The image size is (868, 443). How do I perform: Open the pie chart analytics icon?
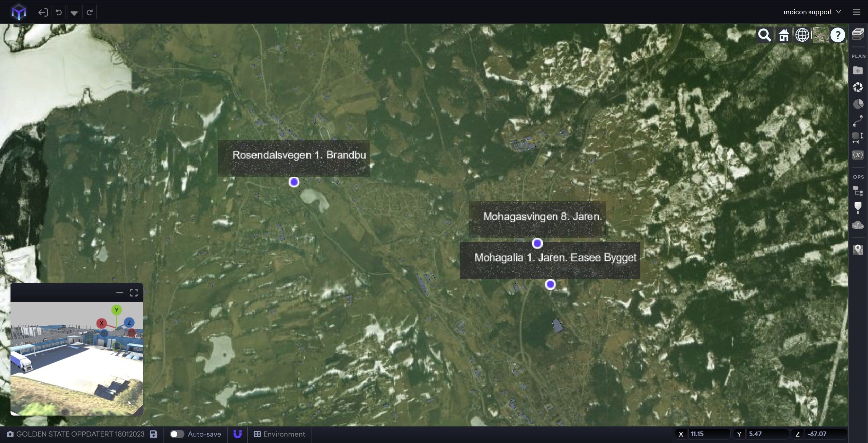(858, 104)
